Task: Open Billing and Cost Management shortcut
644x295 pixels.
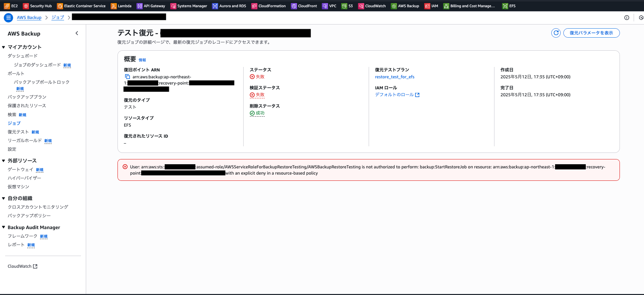Action: [469, 6]
